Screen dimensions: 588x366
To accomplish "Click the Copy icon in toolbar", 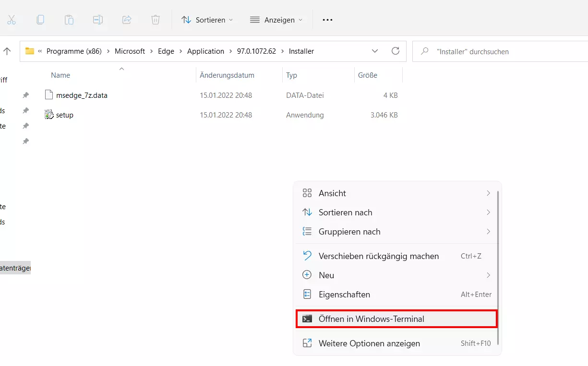I will [x=40, y=20].
